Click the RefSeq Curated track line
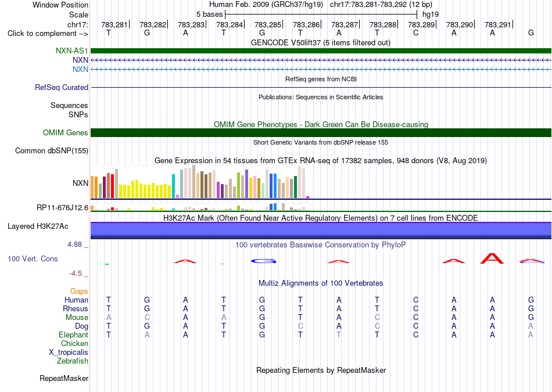This screenshot has height=392, width=552. coord(321,87)
